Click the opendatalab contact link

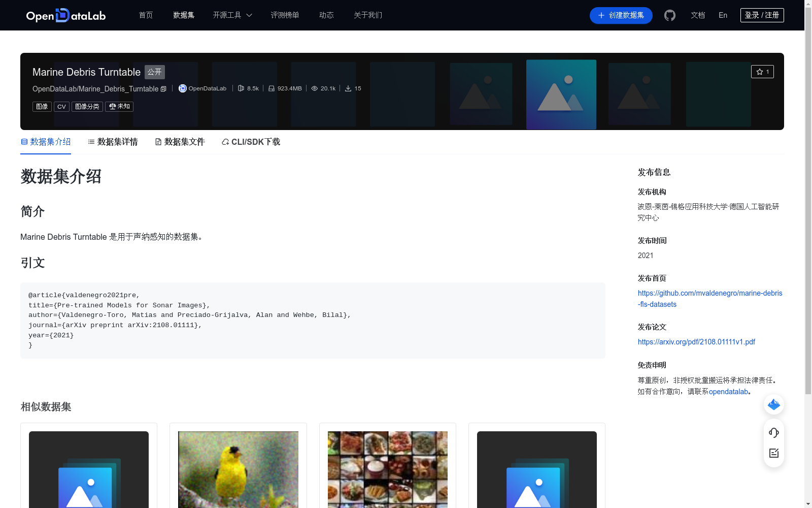click(x=728, y=392)
